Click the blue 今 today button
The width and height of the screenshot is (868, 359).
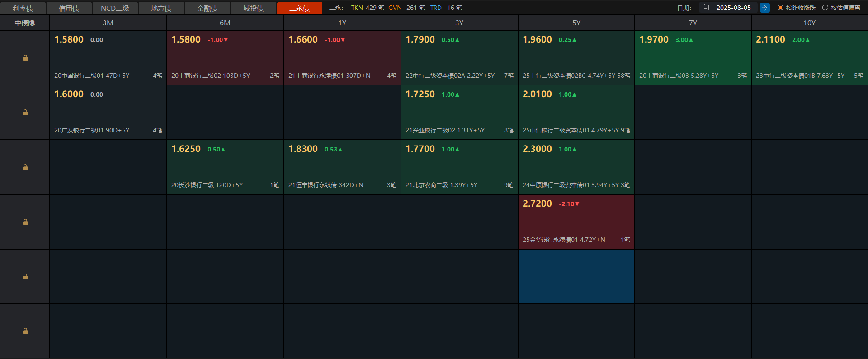click(x=765, y=8)
